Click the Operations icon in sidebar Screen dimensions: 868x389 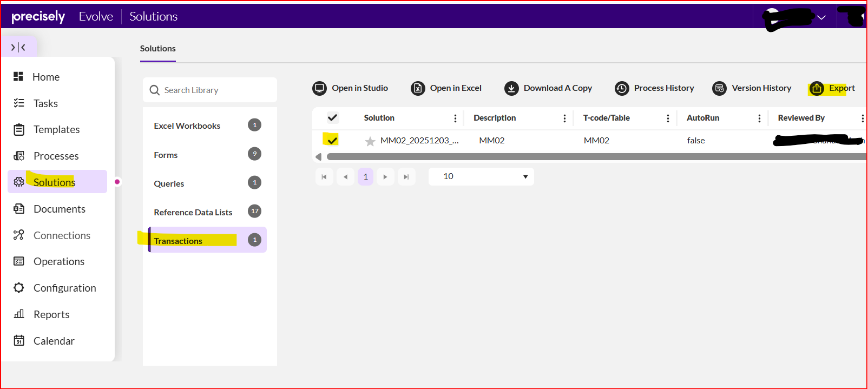pyautogui.click(x=19, y=261)
